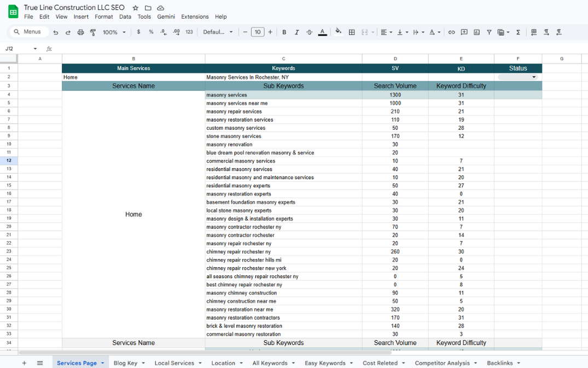Click the functions sigma icon
588x368 pixels.
click(x=518, y=32)
